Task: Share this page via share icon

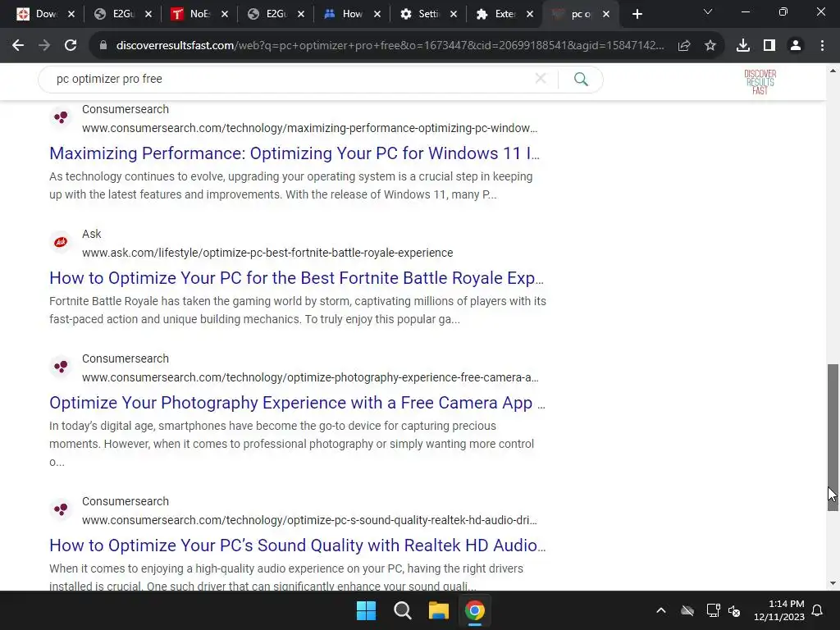Action: point(684,46)
